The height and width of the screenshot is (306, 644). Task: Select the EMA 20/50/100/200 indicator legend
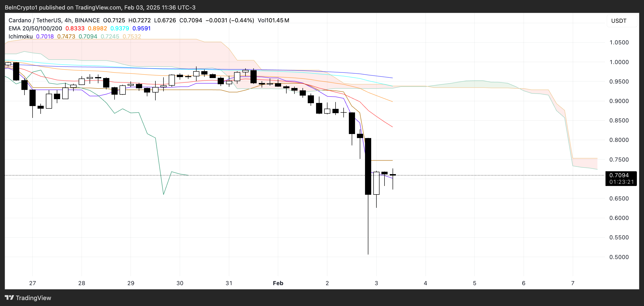[x=35, y=28]
